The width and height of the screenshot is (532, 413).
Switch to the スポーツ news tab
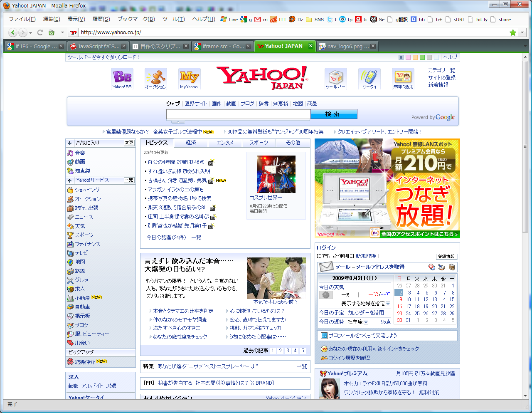click(259, 143)
